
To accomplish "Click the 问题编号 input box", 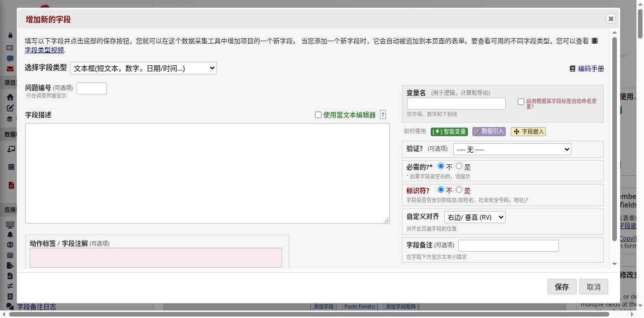I will 92,88.
